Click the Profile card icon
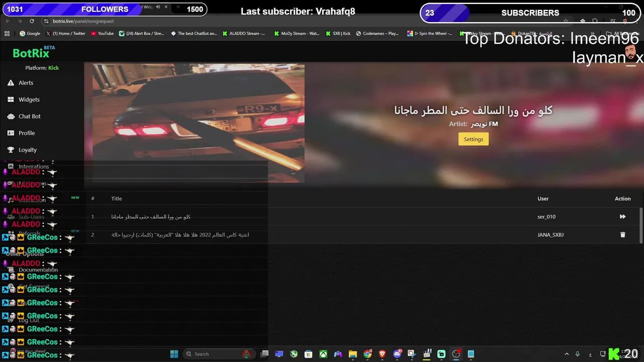Image resolution: width=644 pixels, height=362 pixels. click(11, 133)
